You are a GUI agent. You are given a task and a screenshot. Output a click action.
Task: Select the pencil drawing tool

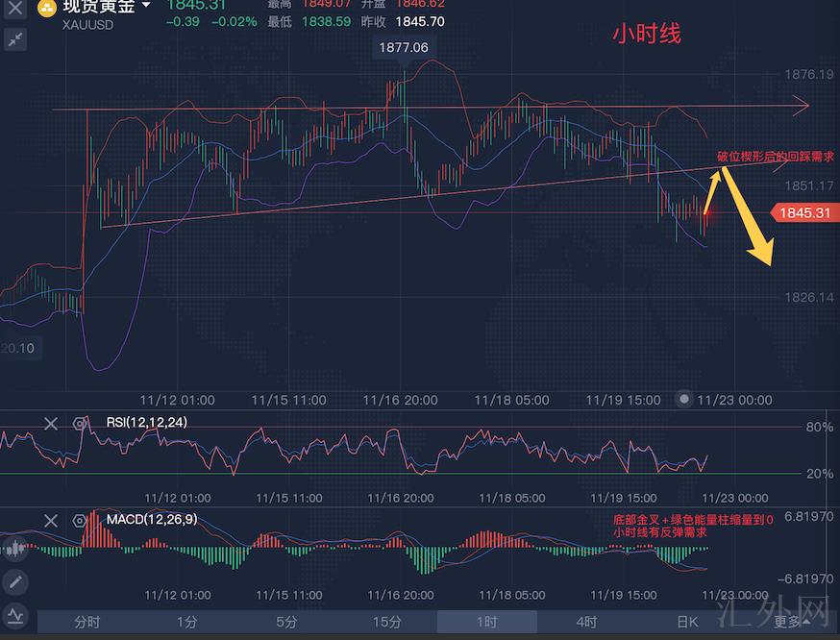(x=14, y=582)
